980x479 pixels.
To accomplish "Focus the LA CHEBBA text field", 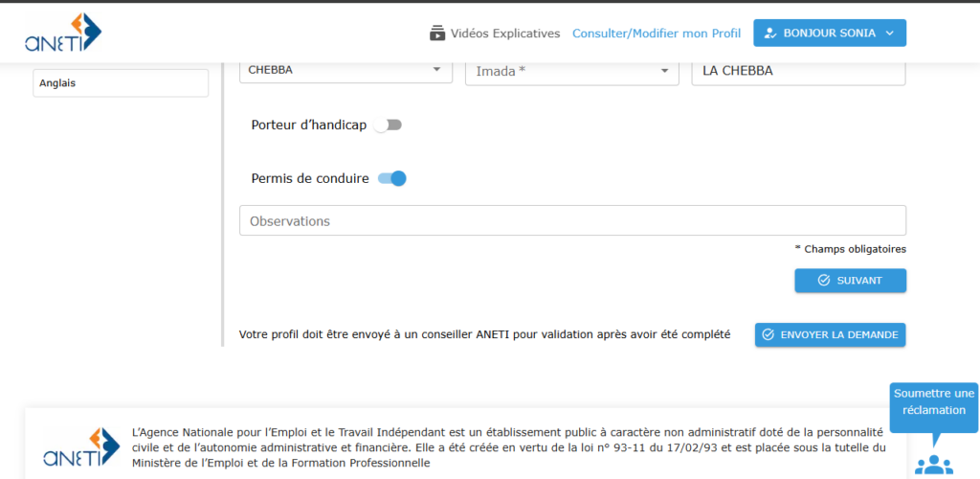I will tap(798, 71).
